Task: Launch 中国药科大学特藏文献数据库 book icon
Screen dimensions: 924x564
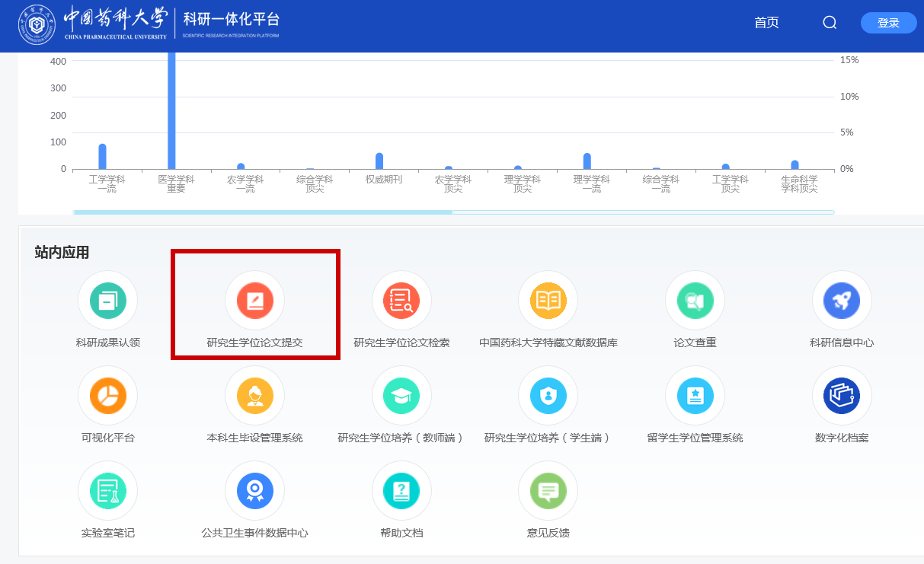Action: 548,301
